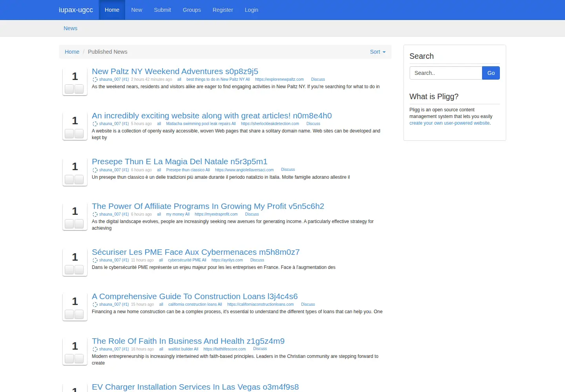Click left vote button beside New Paltz story
This screenshot has height=392, width=565.
[69, 89]
